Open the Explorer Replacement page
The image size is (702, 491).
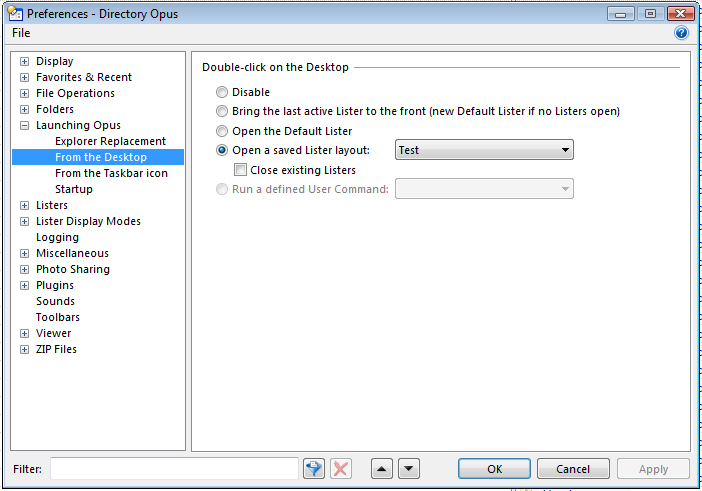tap(111, 141)
